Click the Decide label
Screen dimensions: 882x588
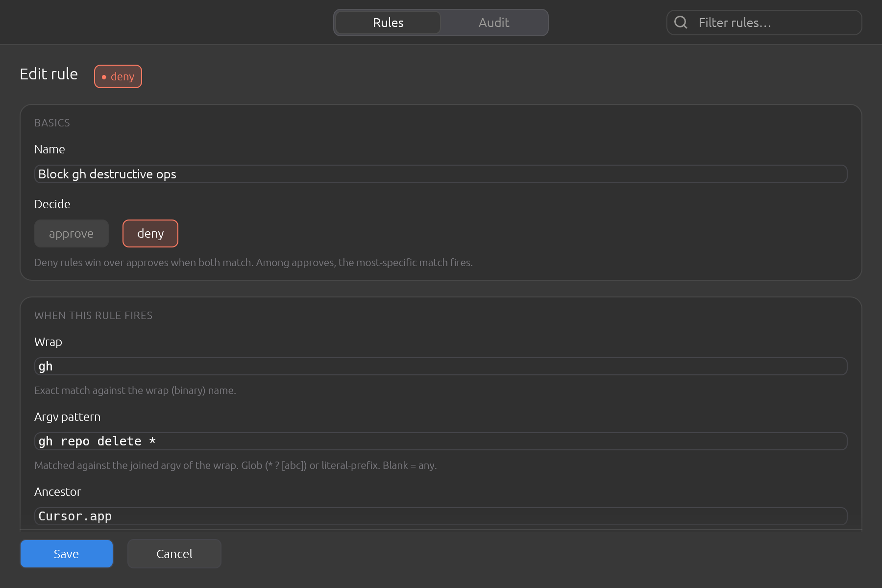point(52,204)
